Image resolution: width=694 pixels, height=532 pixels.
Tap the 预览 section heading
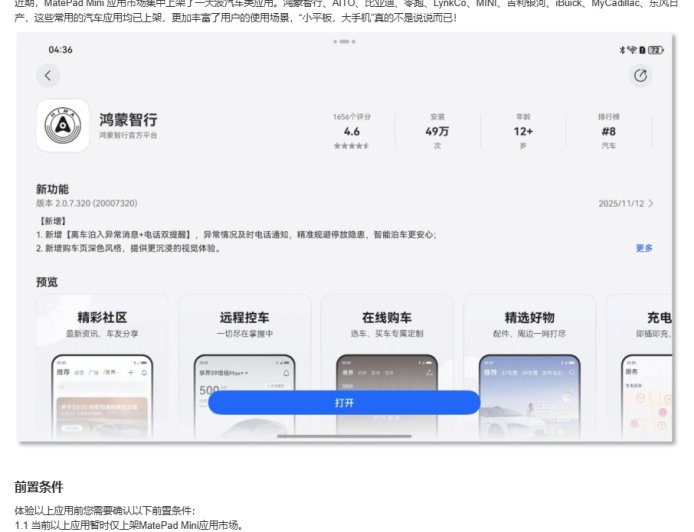(x=47, y=282)
